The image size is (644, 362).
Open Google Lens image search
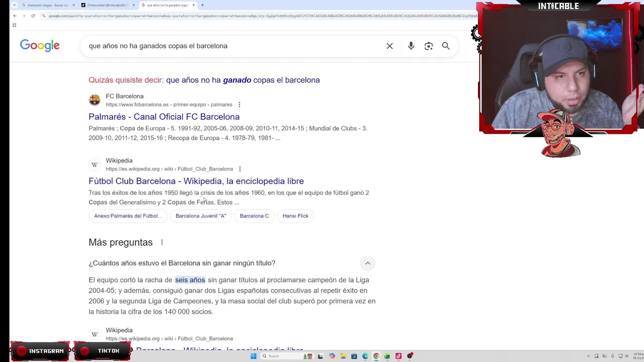(429, 46)
